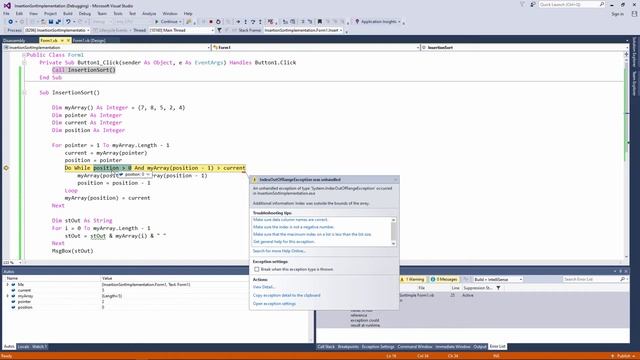Click the Quick Launch search field
The width and height of the screenshot is (640, 360).
571,4
